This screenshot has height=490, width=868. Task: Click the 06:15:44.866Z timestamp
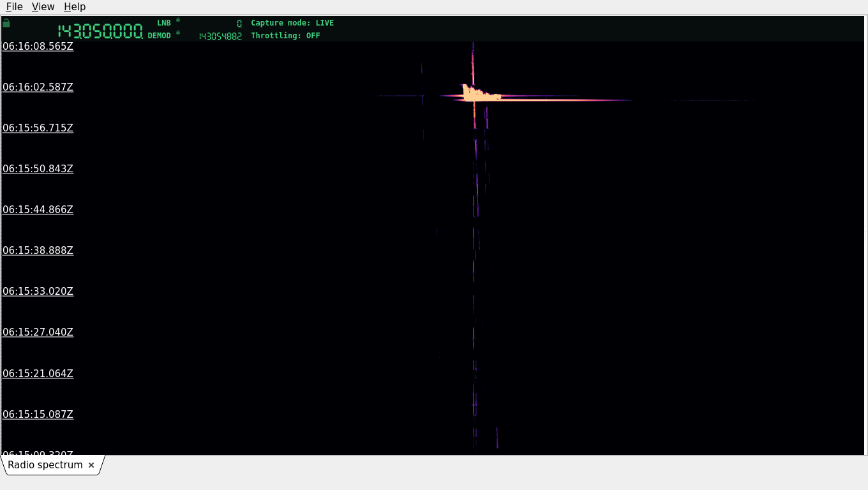click(x=38, y=209)
